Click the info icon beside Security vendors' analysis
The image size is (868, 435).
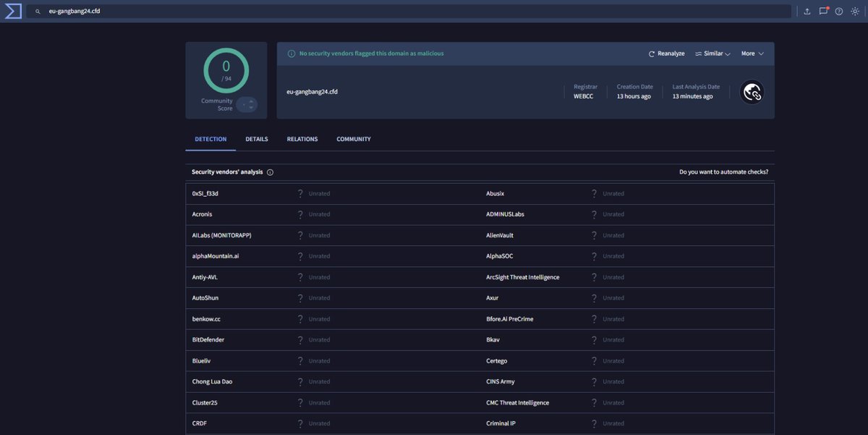270,172
